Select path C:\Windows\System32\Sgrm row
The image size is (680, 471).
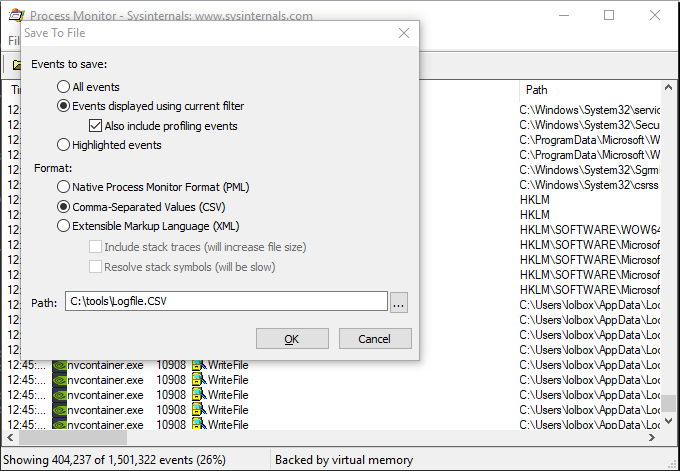pyautogui.click(x=590, y=170)
